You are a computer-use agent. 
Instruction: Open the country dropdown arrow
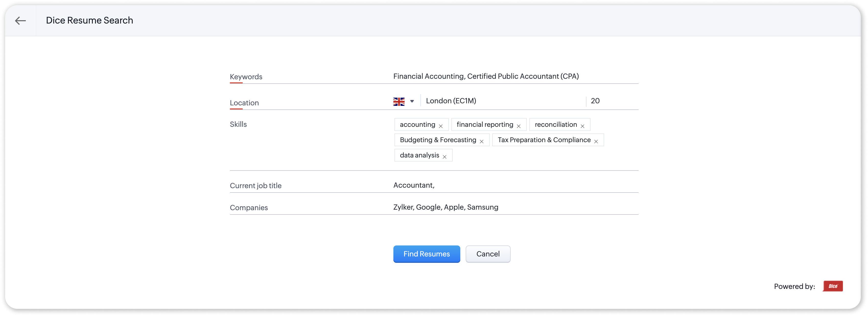pyautogui.click(x=412, y=101)
